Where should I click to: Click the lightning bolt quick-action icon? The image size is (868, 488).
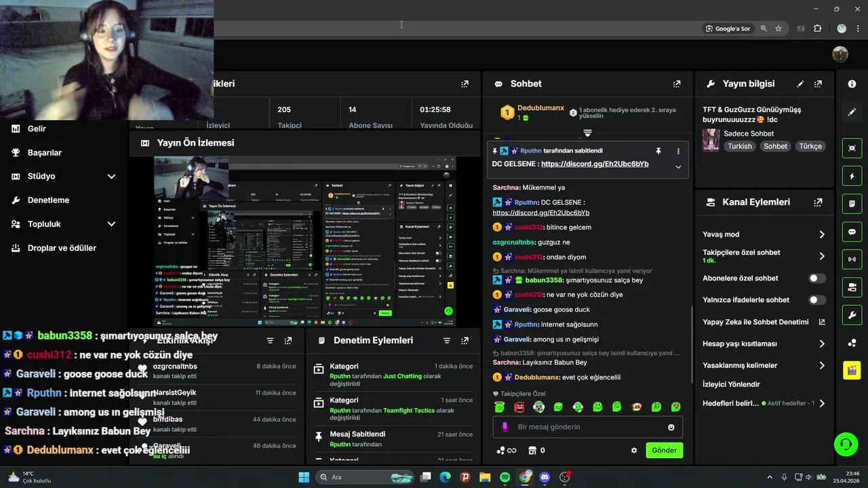coord(852,176)
